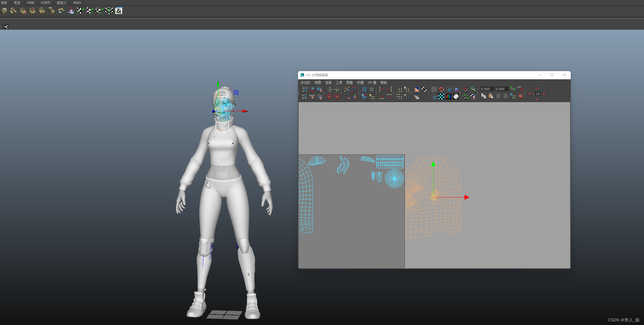Align UVs to maximum V icon
The width and height of the screenshot is (644, 325).
(389, 97)
